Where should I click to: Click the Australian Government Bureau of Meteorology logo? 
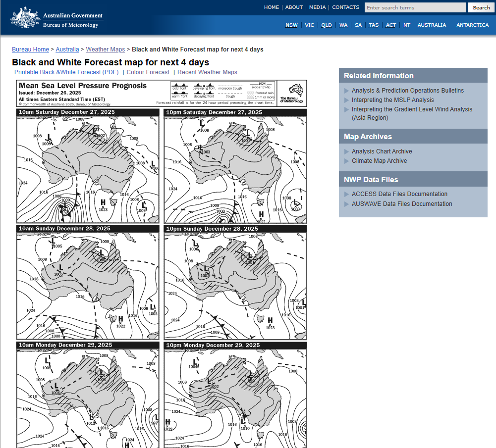[57, 19]
